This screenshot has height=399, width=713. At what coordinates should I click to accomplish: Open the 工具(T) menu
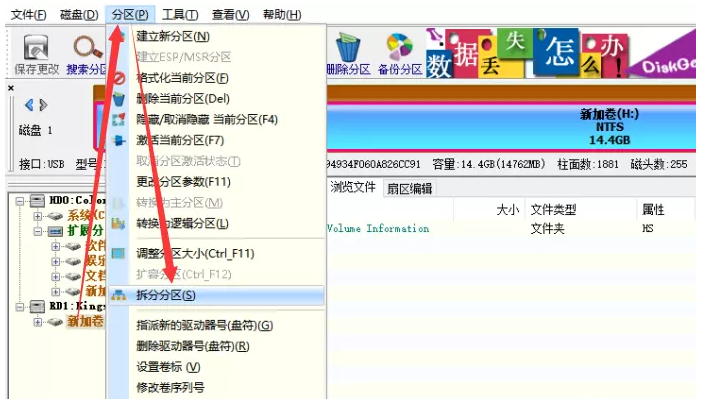(x=180, y=15)
